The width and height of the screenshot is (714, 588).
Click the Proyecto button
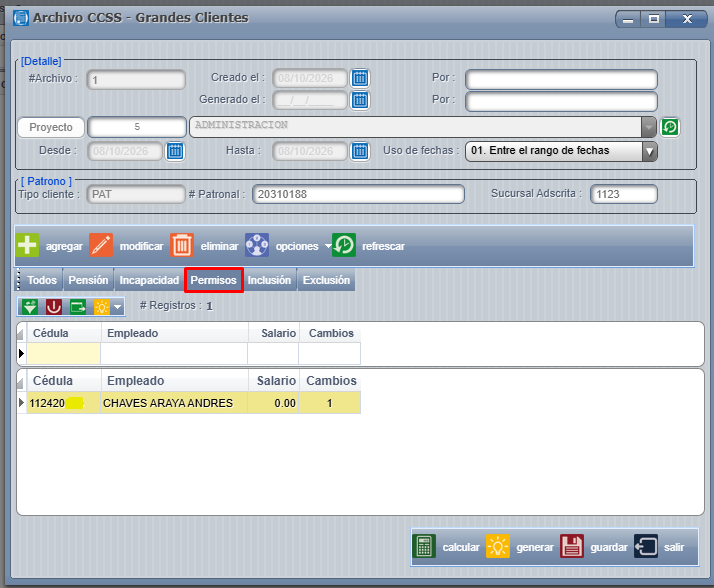(51, 127)
